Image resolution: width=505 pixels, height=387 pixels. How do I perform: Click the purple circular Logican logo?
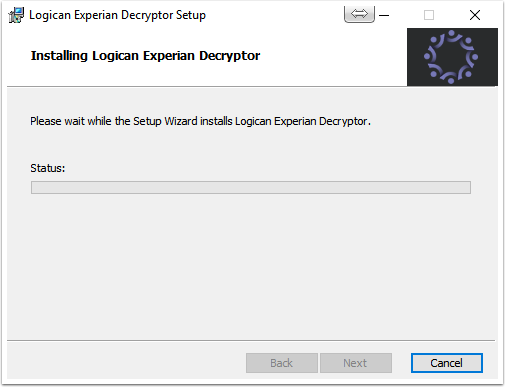click(x=451, y=57)
